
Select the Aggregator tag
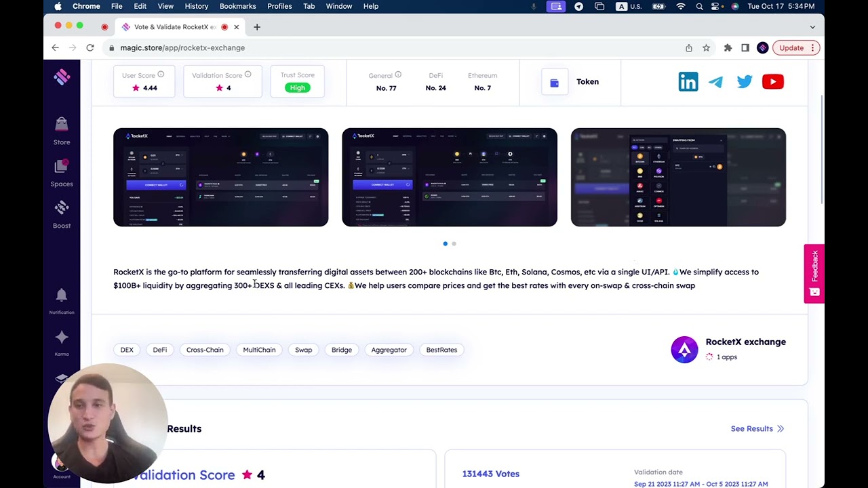(389, 350)
